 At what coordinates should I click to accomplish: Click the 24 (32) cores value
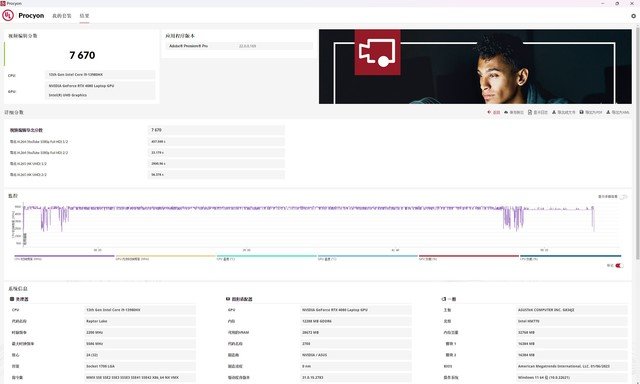tap(139, 355)
